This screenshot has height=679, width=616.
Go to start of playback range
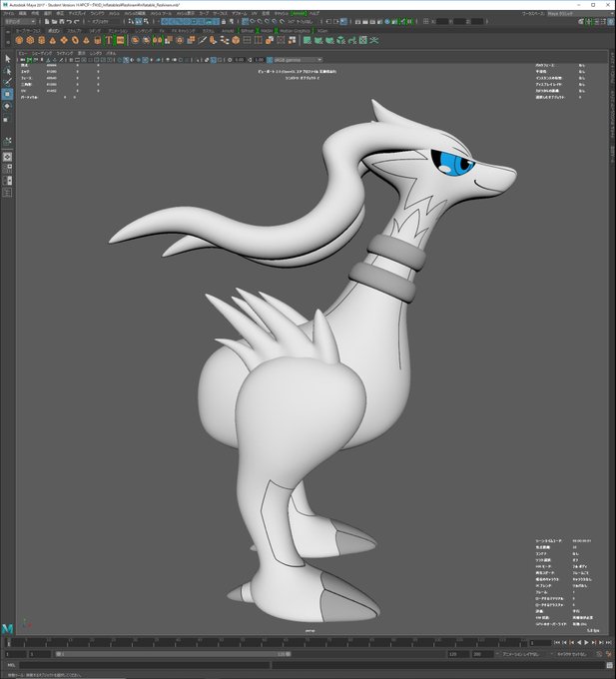click(x=557, y=642)
